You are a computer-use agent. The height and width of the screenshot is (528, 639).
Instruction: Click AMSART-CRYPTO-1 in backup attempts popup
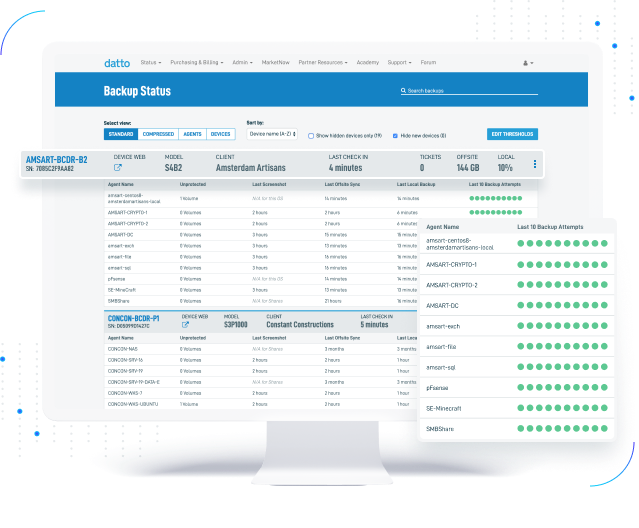click(451, 265)
